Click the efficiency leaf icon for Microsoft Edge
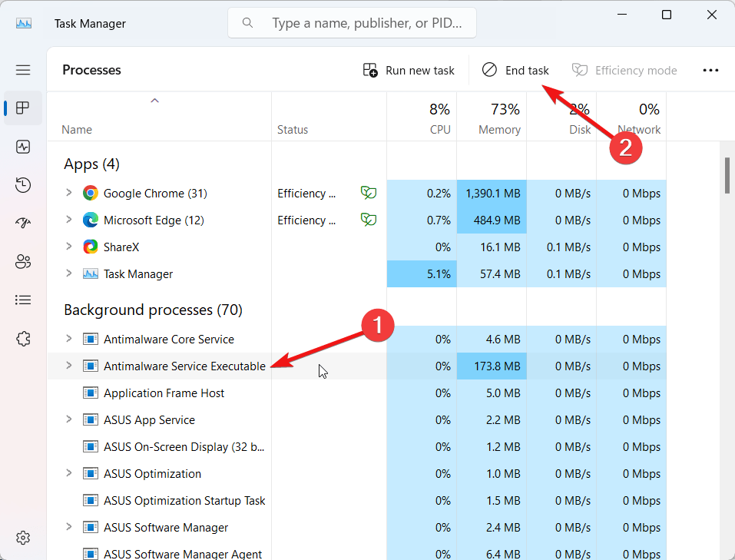The image size is (735, 560). 369,219
